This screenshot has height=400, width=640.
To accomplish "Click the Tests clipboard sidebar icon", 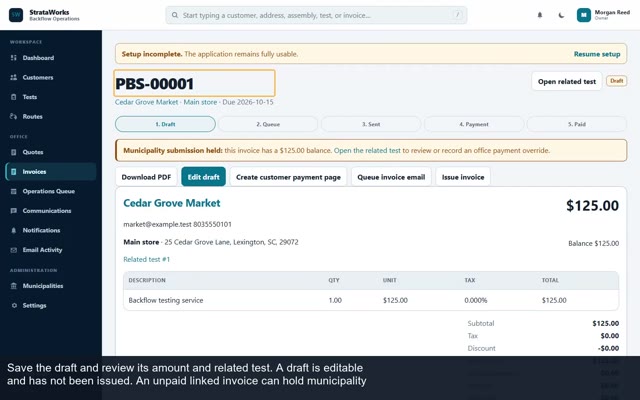I will [13, 97].
